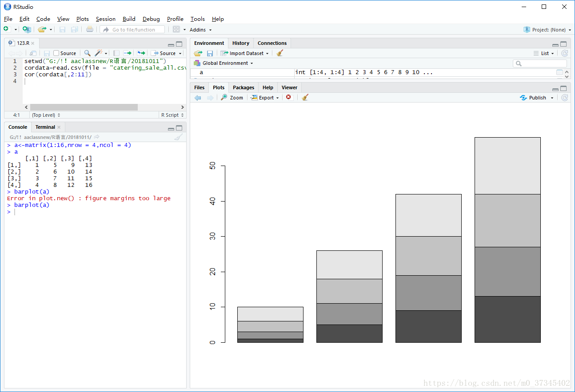Clear all plots with the Plots broom icon
The width and height of the screenshot is (575, 392).
(305, 98)
